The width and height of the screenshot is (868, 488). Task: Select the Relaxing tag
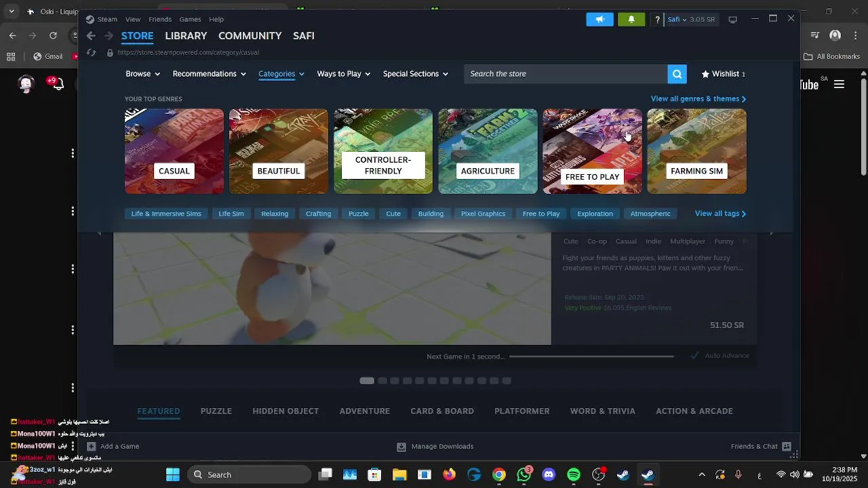tap(275, 213)
